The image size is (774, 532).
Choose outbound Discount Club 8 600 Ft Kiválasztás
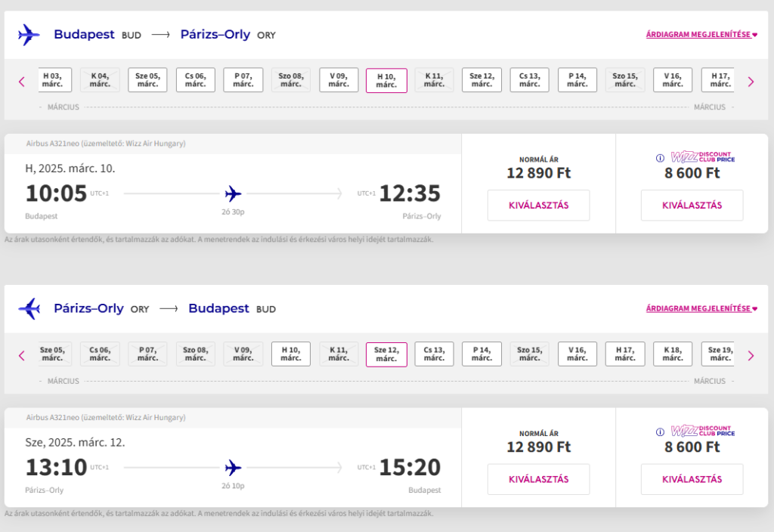(x=692, y=206)
